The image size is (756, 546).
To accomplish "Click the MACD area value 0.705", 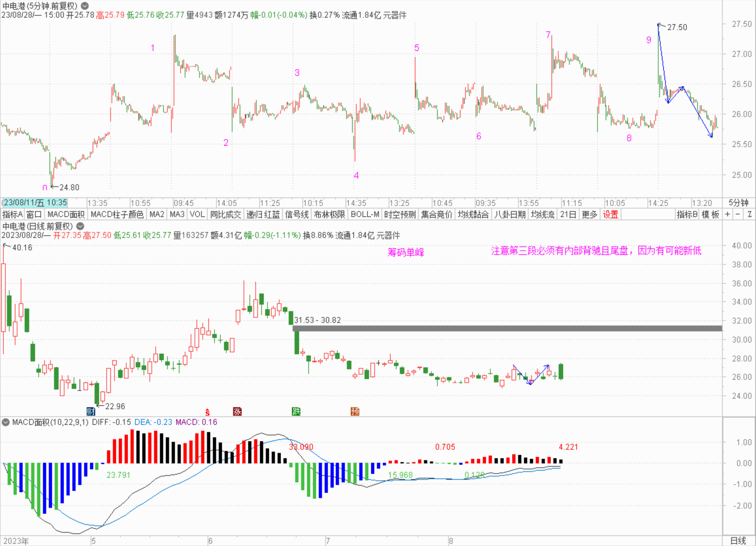I will pyautogui.click(x=445, y=447).
